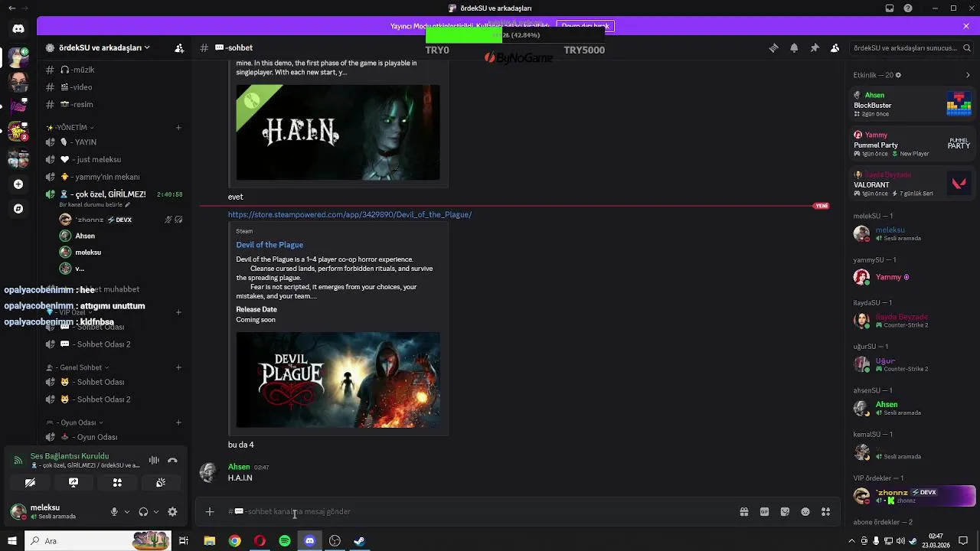The width and height of the screenshot is (980, 551).
Task: Dismiss the Streamer Mode banner with X
Action: pos(966,26)
